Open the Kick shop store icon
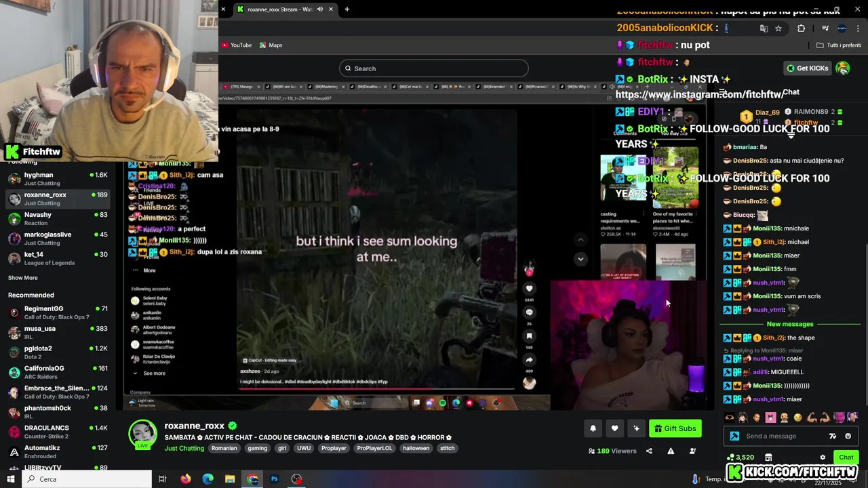 tap(768, 457)
